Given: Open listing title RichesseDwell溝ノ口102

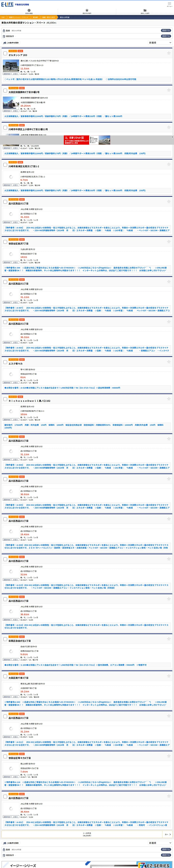Looking at the screenshot, I should [29, 401].
